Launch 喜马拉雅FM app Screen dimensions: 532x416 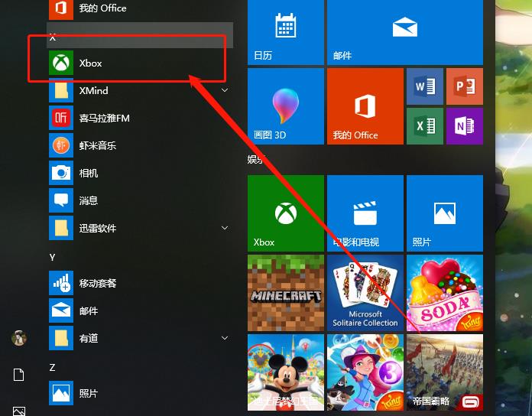(104, 118)
